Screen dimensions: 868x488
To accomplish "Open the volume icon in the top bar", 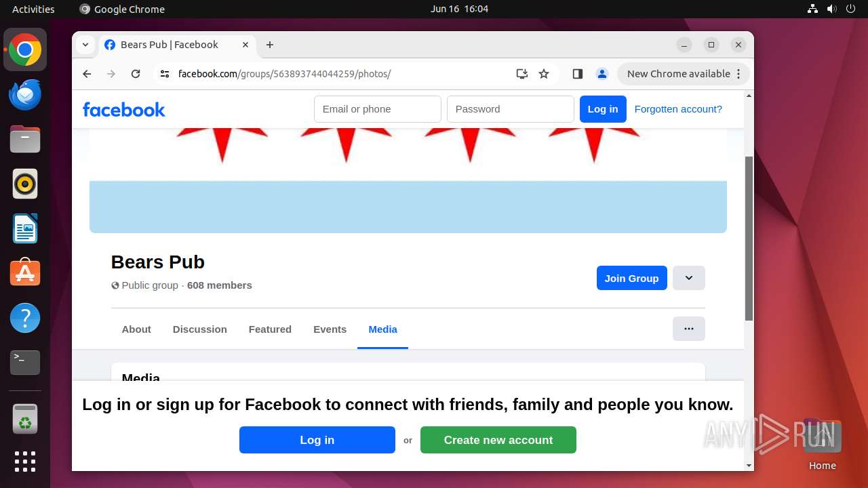I will coord(831,9).
